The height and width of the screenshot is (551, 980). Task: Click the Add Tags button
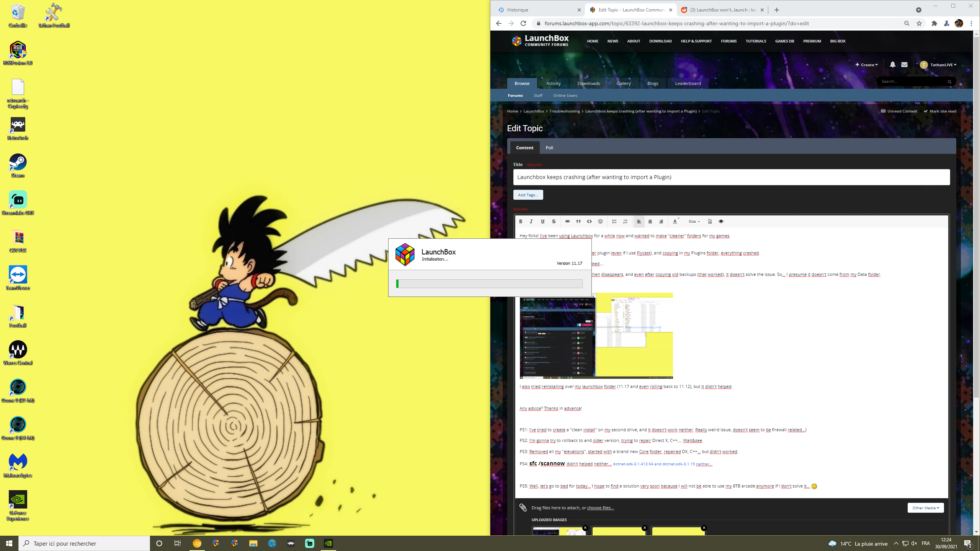click(528, 195)
